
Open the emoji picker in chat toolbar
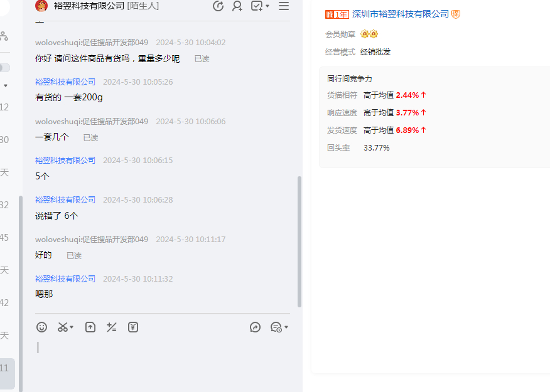41,327
